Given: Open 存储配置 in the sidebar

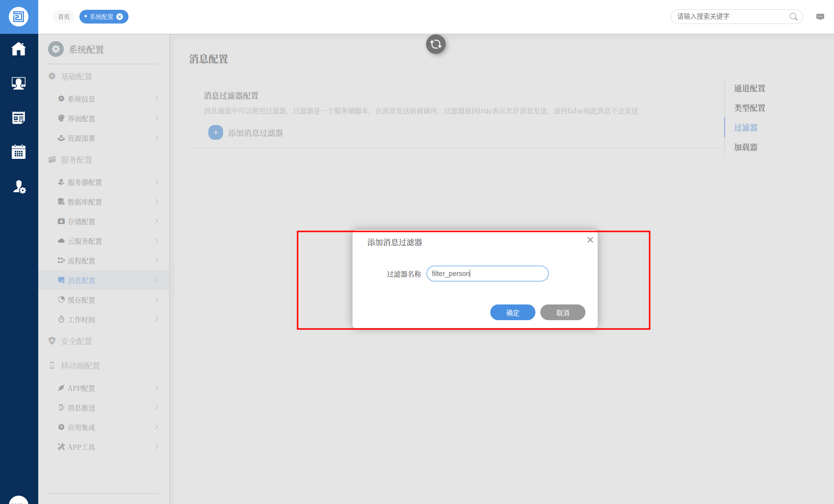Looking at the screenshot, I should click(81, 222).
